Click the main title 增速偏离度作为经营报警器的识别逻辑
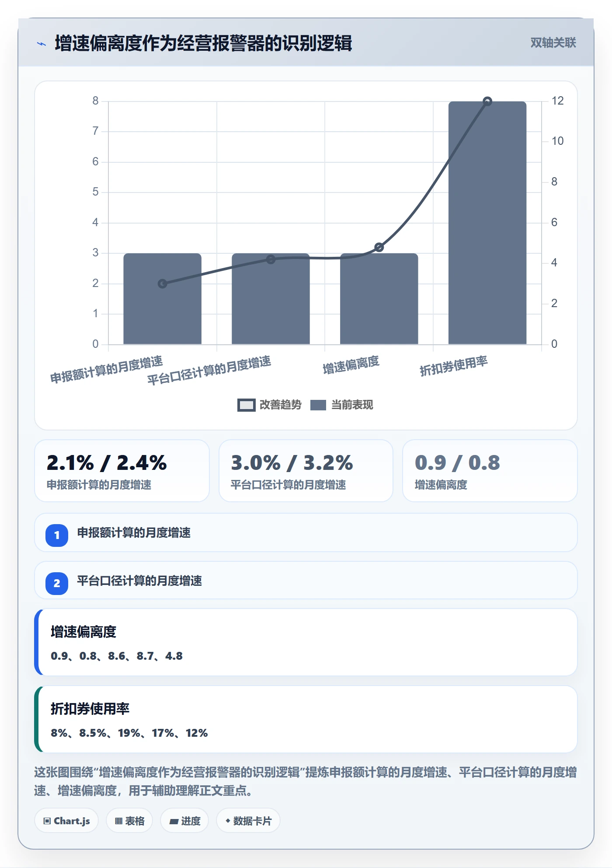Image resolution: width=612 pixels, height=868 pixels. tap(203, 44)
